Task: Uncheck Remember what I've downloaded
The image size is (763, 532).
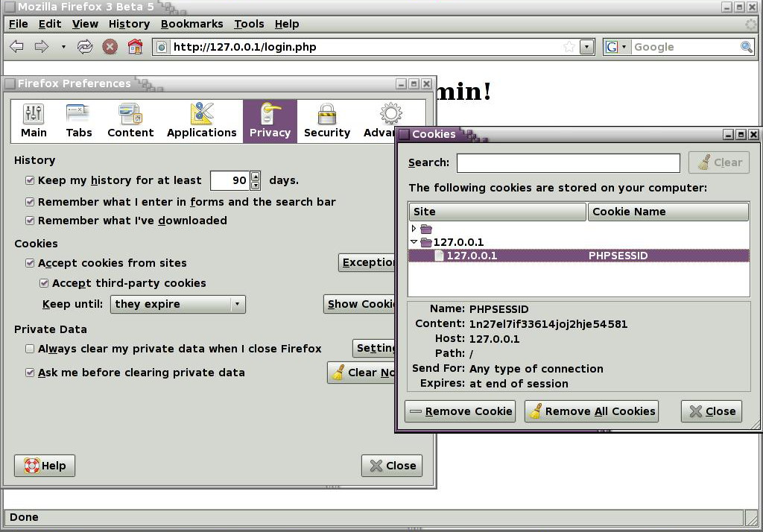Action: [x=30, y=221]
